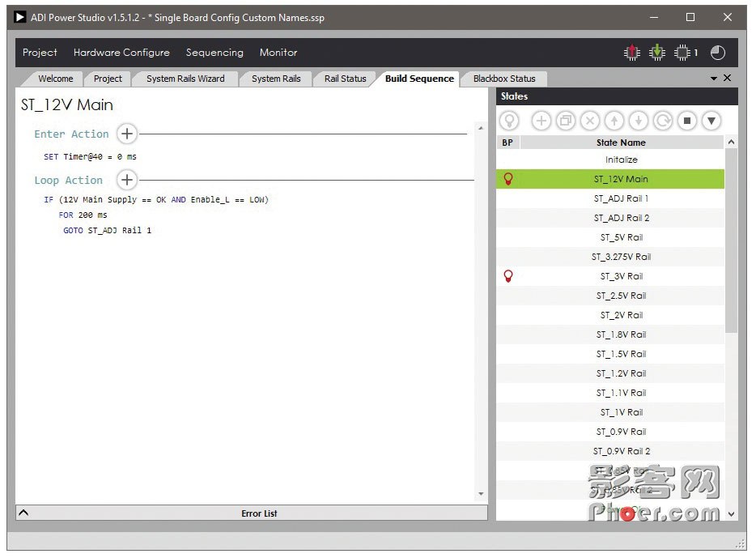Screen dimensions: 756x558
Task: Click the BP column header
Action: (x=508, y=143)
